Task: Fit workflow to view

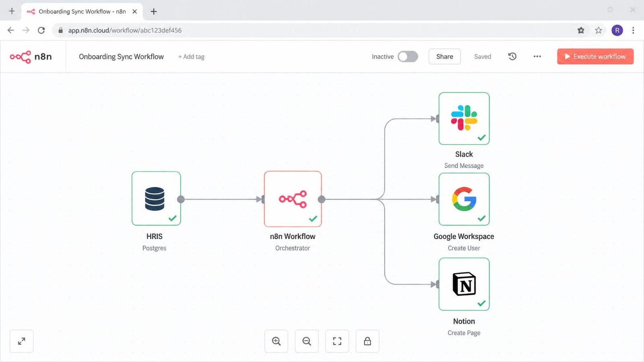Action: point(337,341)
